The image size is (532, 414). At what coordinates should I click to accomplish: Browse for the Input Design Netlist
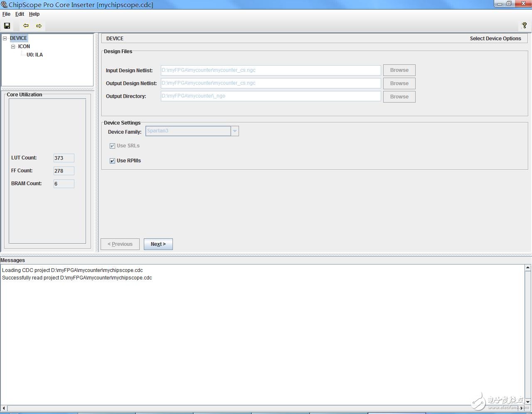pyautogui.click(x=399, y=70)
